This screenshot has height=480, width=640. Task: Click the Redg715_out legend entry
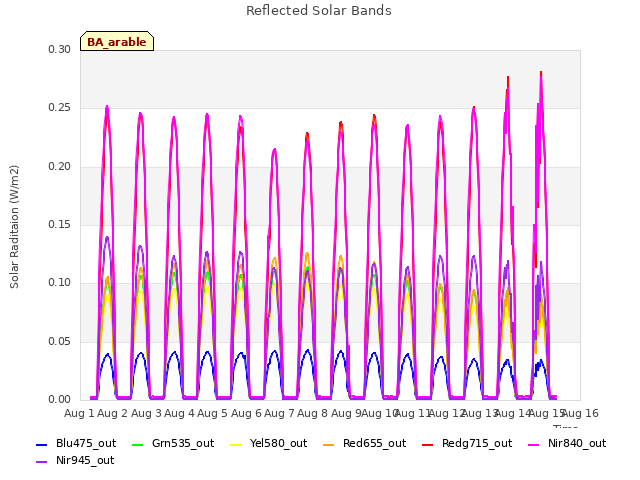pyautogui.click(x=467, y=443)
